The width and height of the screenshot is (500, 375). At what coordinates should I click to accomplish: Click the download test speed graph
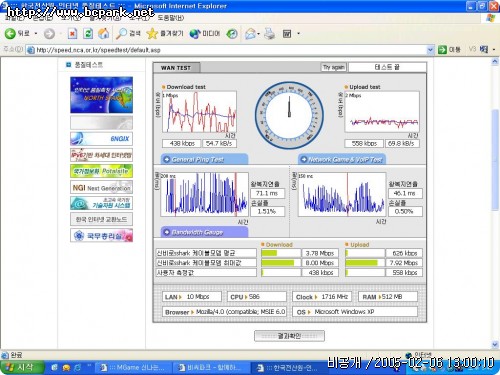pos(199,112)
